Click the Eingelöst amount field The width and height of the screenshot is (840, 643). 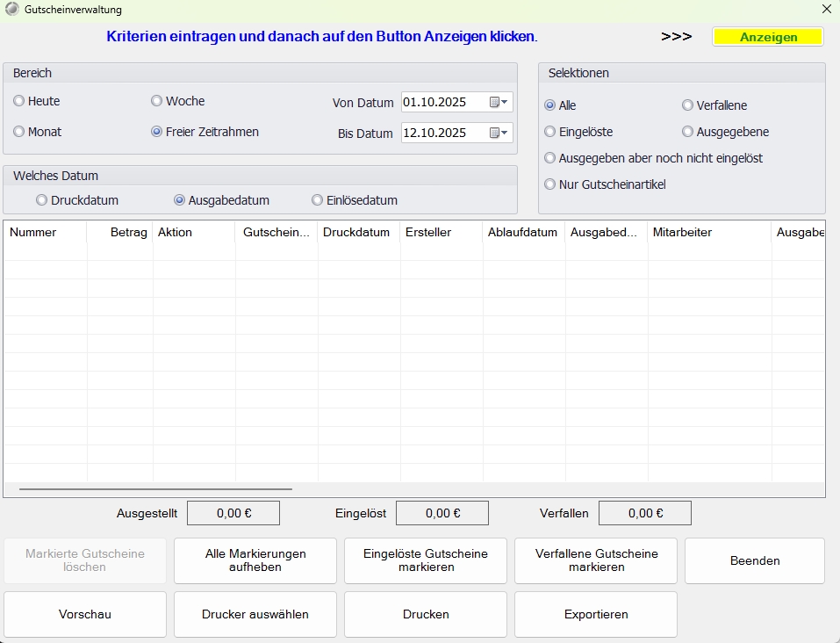tap(442, 513)
